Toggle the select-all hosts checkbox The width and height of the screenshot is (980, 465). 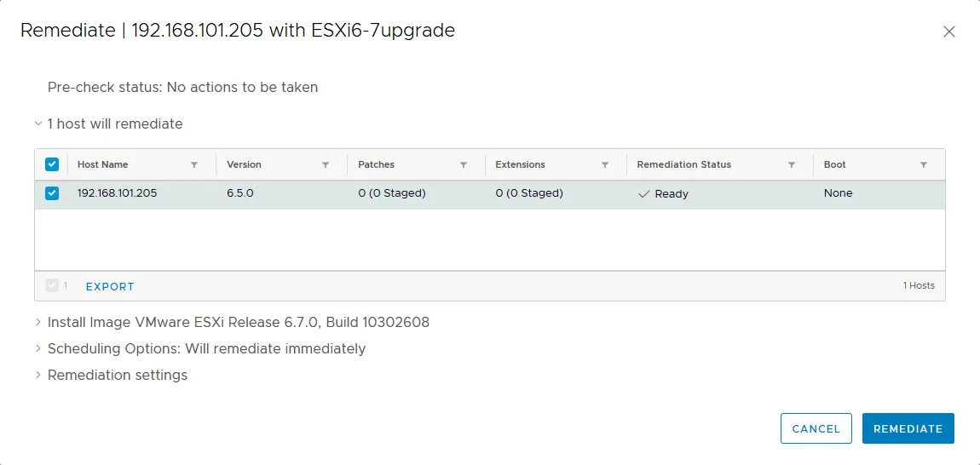52,164
